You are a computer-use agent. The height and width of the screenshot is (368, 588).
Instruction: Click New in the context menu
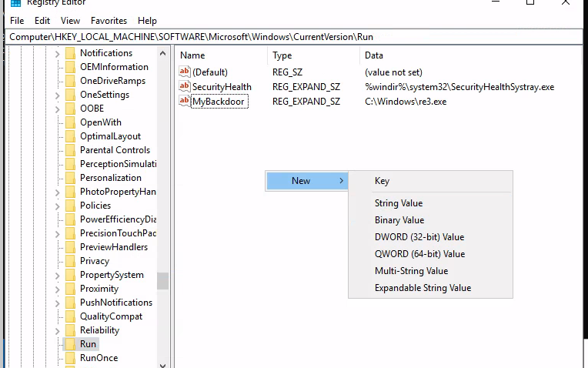click(x=307, y=181)
